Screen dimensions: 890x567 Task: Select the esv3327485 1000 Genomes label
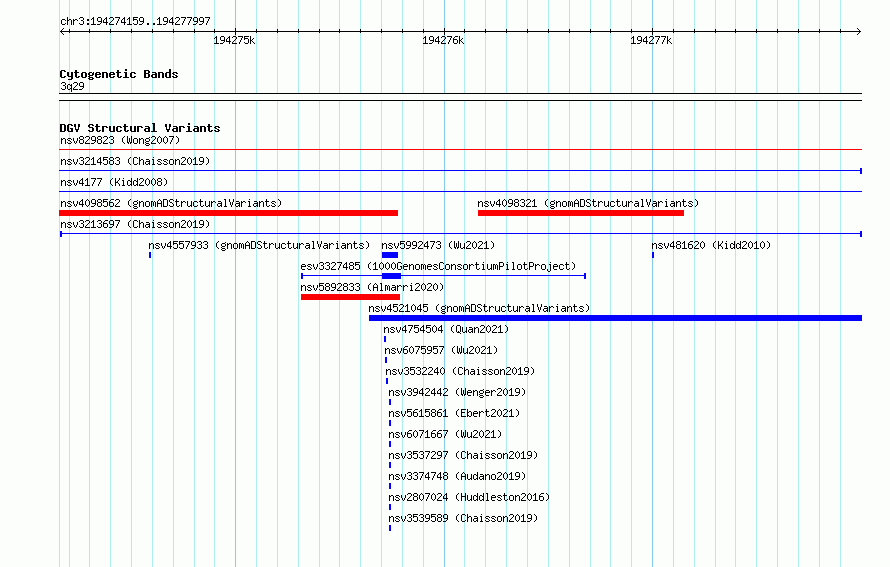point(438,266)
